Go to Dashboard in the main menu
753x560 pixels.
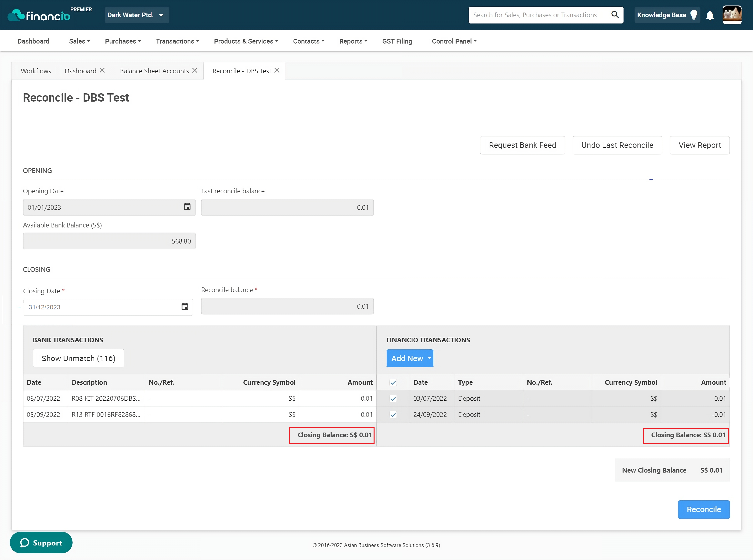point(33,41)
